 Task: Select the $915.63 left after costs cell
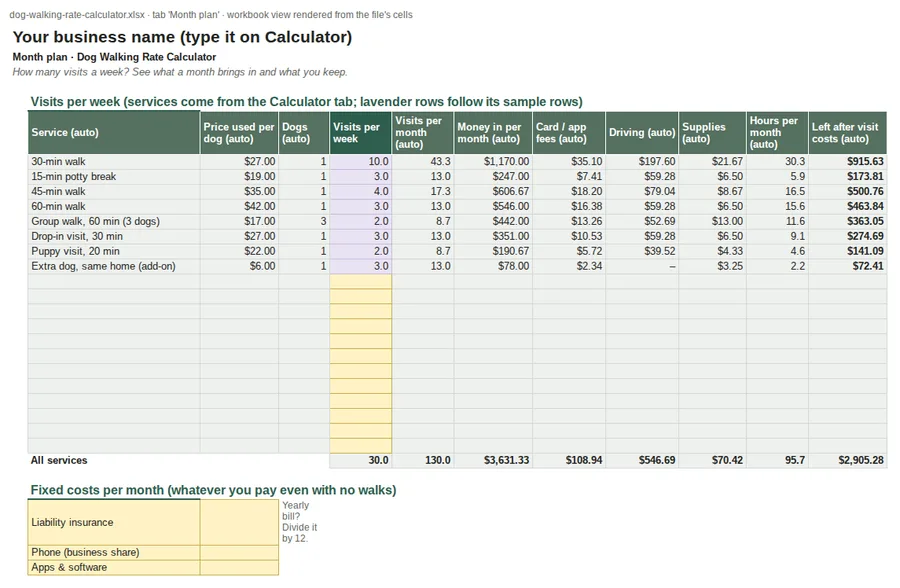pyautogui.click(x=847, y=162)
